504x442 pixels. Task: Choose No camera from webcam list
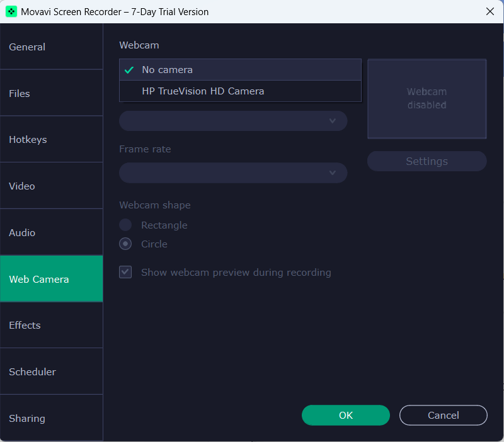[240, 70]
